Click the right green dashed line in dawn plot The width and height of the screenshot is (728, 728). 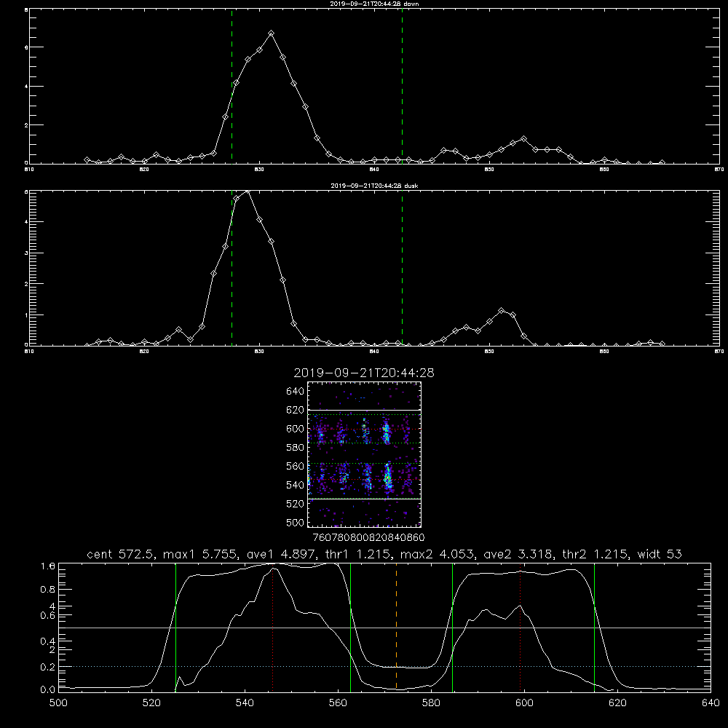pyautogui.click(x=402, y=86)
